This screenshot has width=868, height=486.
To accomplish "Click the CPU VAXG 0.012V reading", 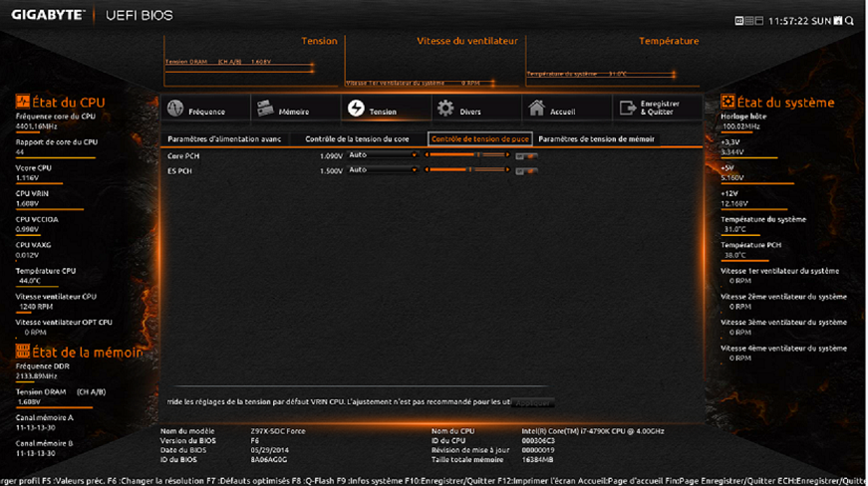I will coord(33,250).
